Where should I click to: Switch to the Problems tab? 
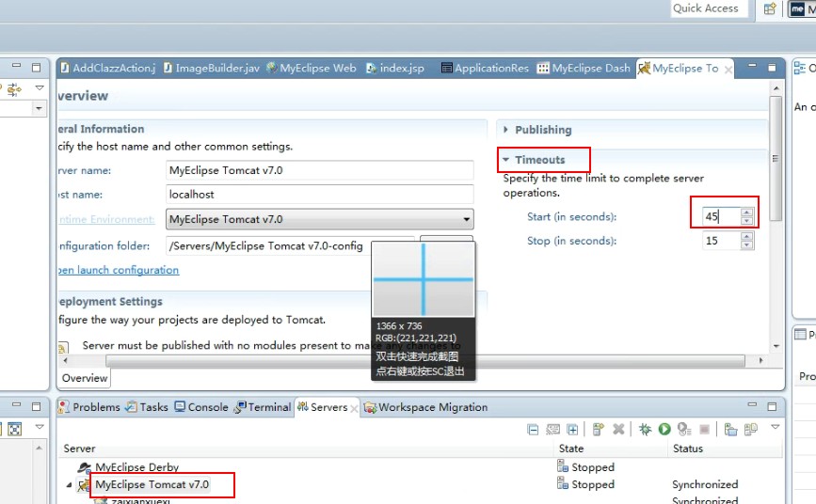pyautogui.click(x=89, y=407)
